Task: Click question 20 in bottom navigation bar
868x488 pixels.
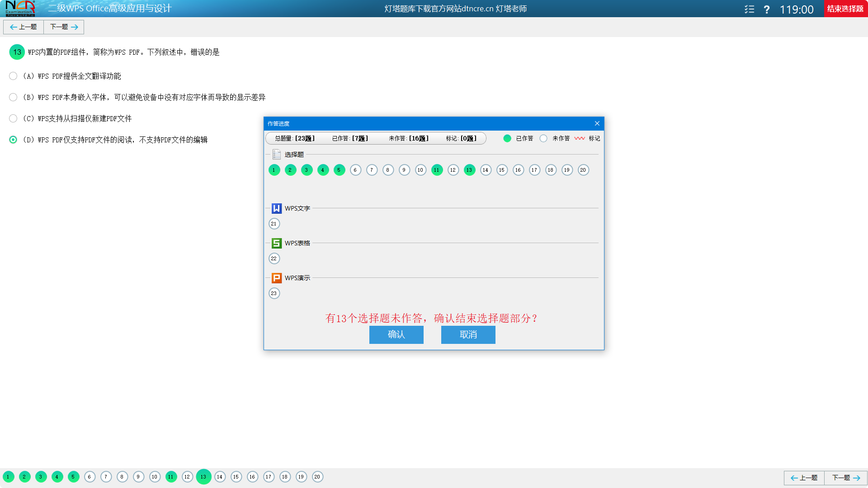Action: [x=317, y=477]
